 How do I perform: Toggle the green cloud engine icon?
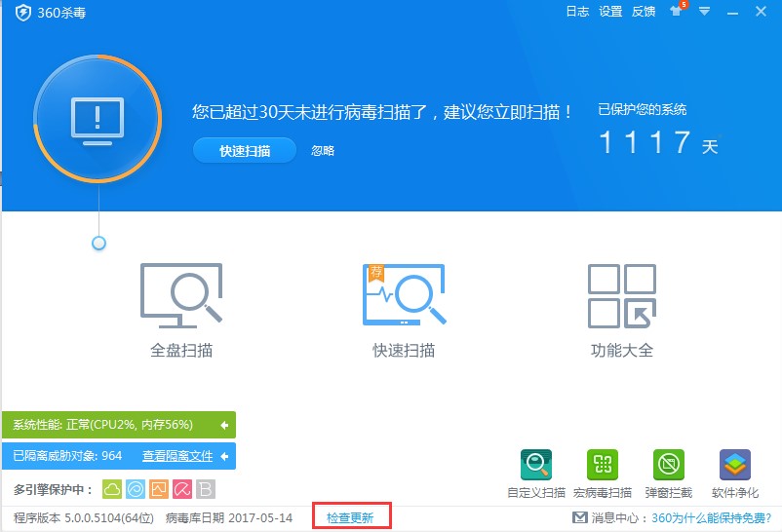112,490
